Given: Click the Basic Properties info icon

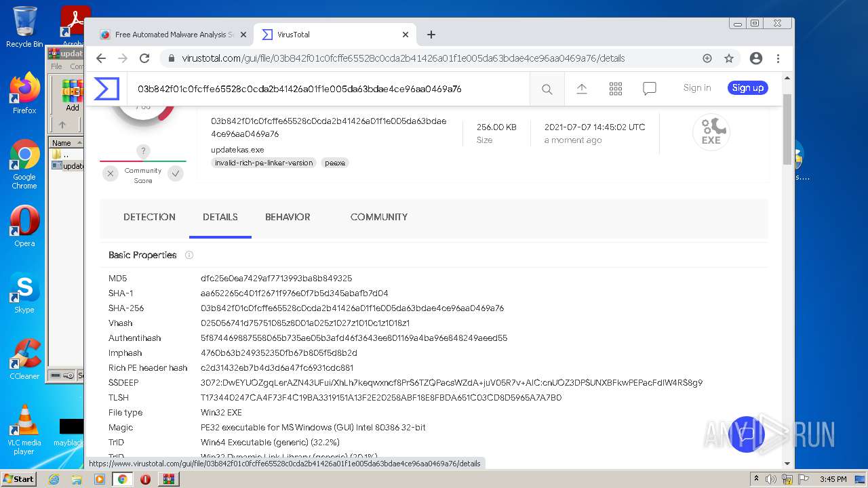Looking at the screenshot, I should coord(189,255).
